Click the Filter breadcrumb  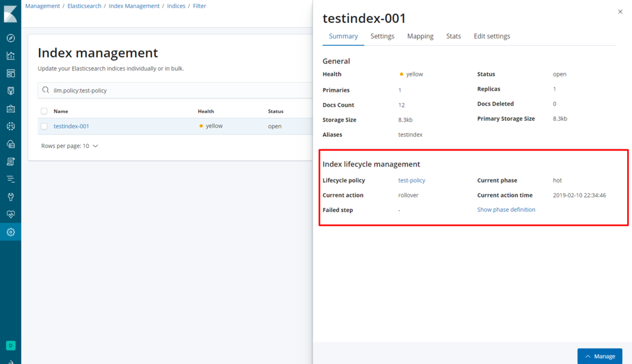click(199, 6)
